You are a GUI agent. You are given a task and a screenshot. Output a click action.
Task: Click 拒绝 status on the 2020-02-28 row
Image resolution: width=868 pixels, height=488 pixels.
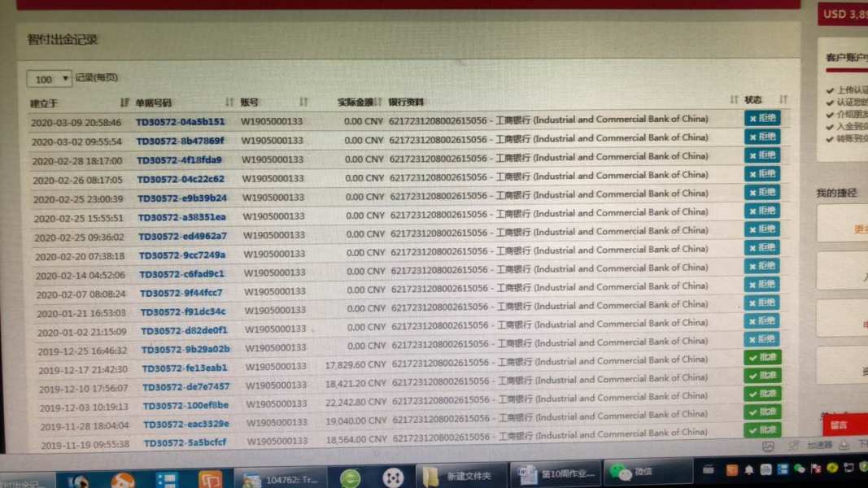(x=762, y=155)
